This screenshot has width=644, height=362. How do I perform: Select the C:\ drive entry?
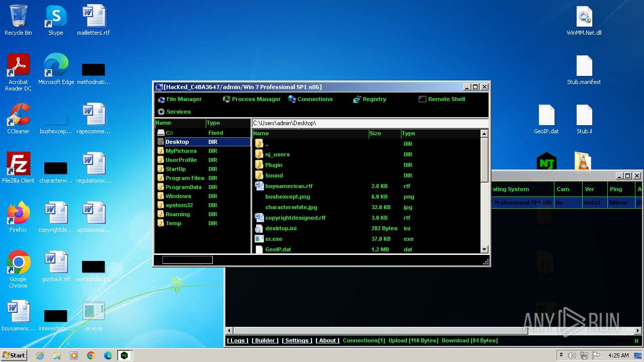tap(202, 133)
